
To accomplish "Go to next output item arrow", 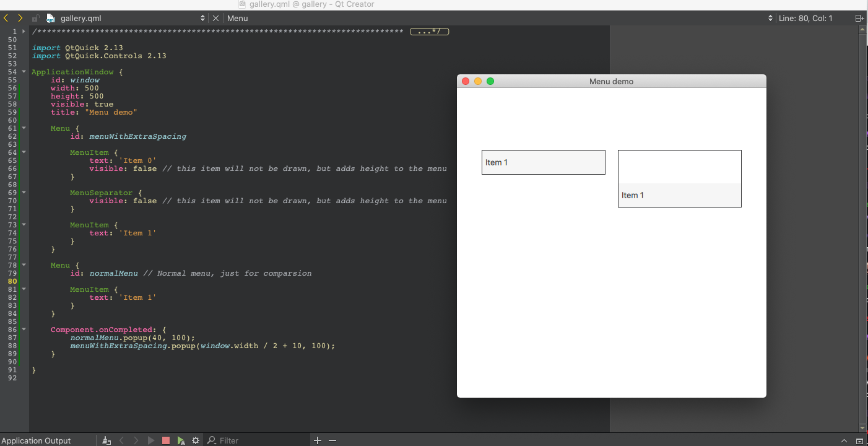I will (136, 440).
